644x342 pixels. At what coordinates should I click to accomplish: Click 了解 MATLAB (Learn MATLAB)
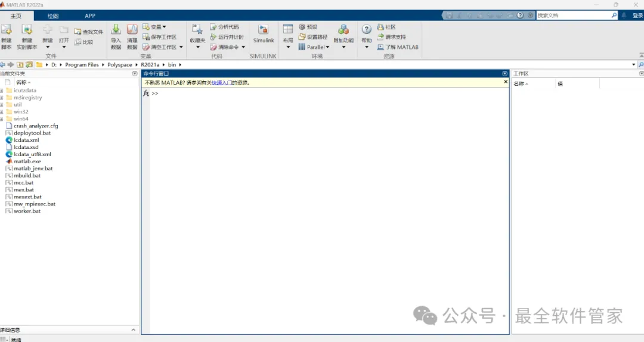coord(398,47)
